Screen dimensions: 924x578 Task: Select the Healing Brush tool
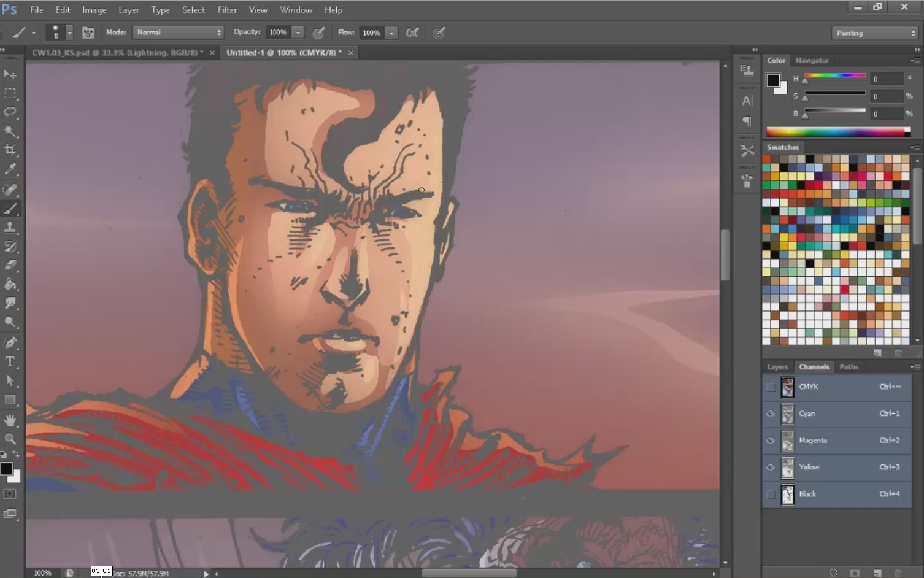(10, 190)
